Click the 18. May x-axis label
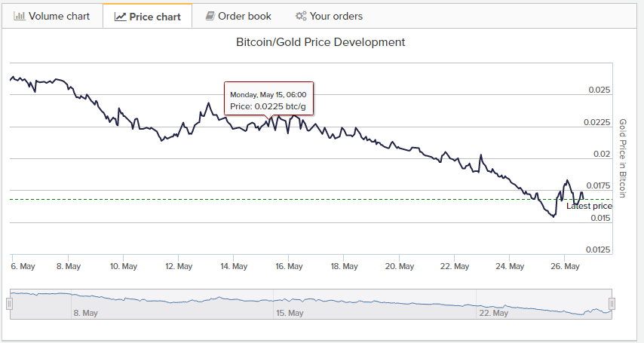The height and width of the screenshot is (343, 644). [x=344, y=266]
